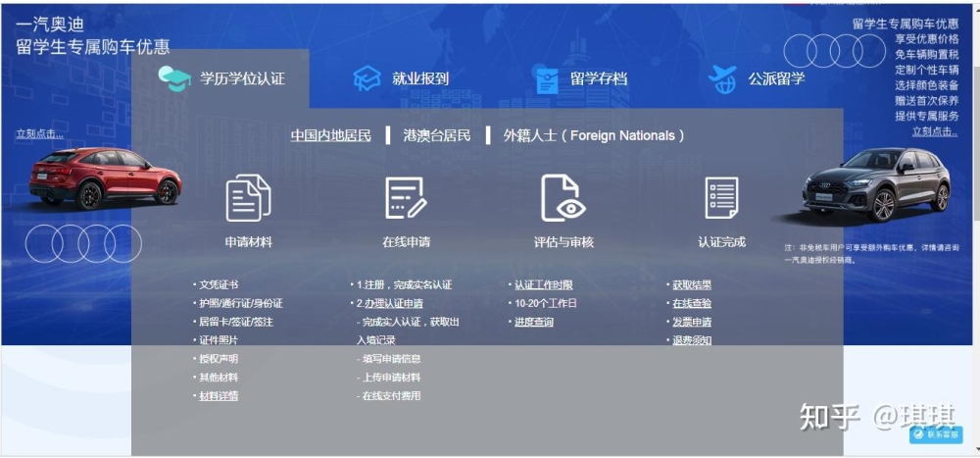Click the mortarboard icon beside 就业报到
Image resolution: width=980 pixels, height=458 pixels.
pos(367,78)
